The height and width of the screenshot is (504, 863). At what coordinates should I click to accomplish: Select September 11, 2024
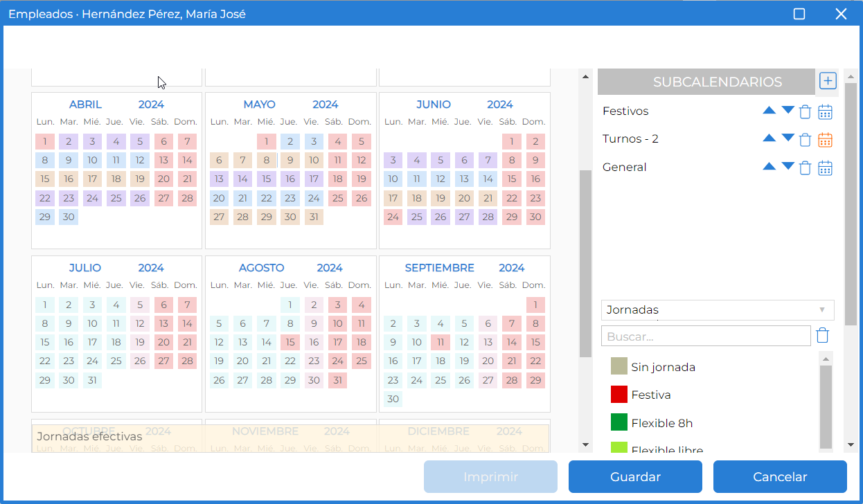(441, 343)
